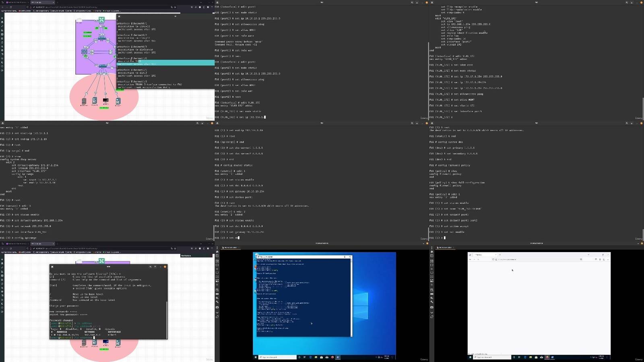Image resolution: width=644 pixels, height=362 pixels.
Task: Click home icon in bottom-middle VM sidebar
Action: (217, 252)
